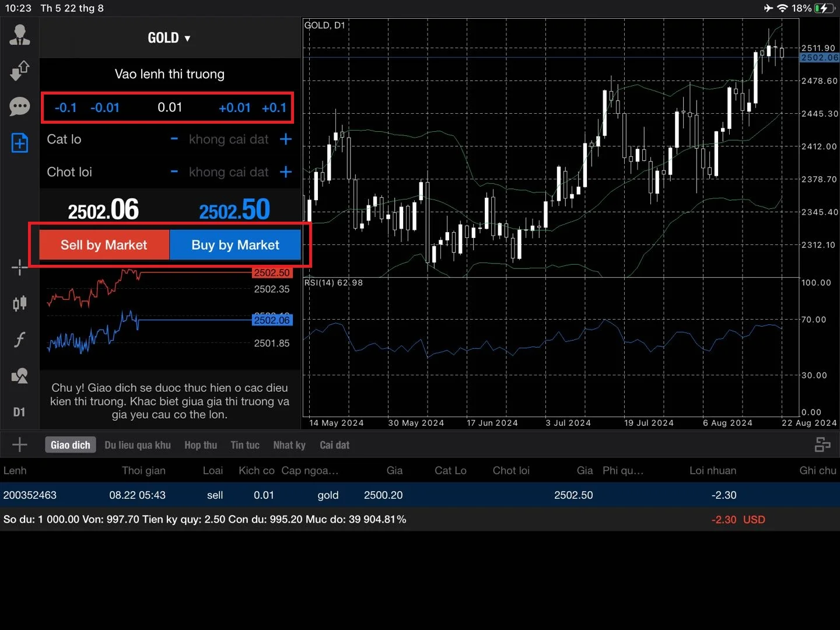Select the 2502.50 ask label on tick chart
Image resolution: width=840 pixels, height=630 pixels.
coord(272,272)
